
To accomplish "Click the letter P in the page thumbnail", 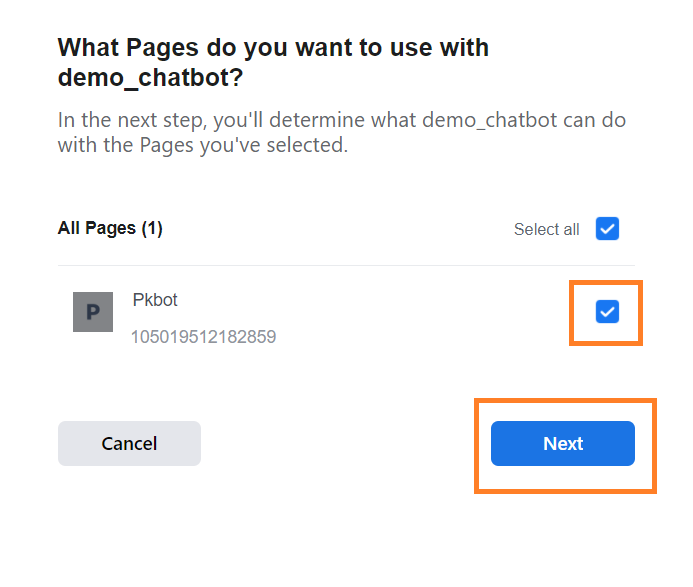I will pos(93,313).
